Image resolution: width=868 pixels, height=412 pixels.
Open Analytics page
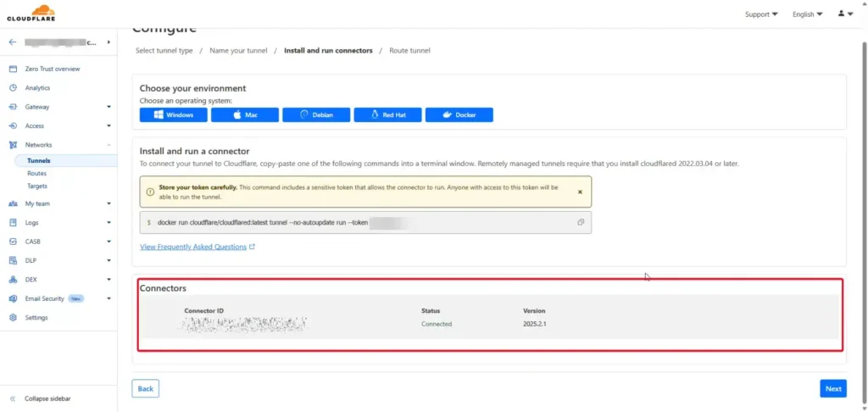coord(37,88)
